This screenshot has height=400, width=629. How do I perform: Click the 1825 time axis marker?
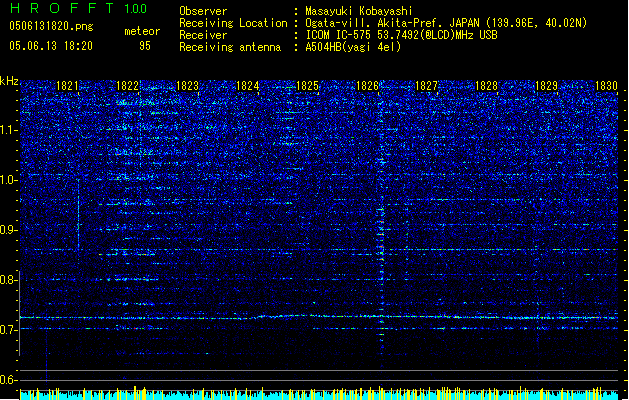307,86
